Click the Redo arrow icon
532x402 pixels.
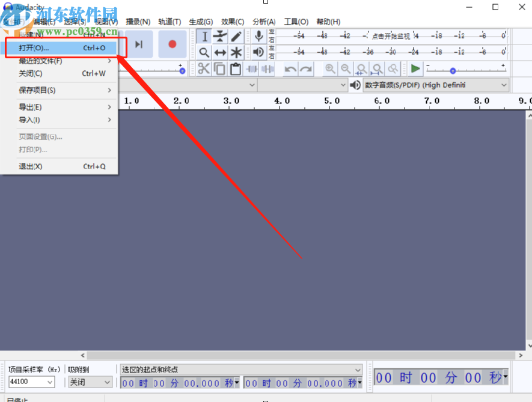pos(306,69)
